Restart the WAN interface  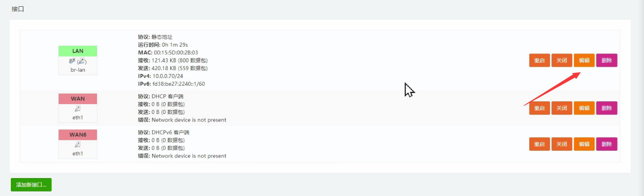coord(539,108)
